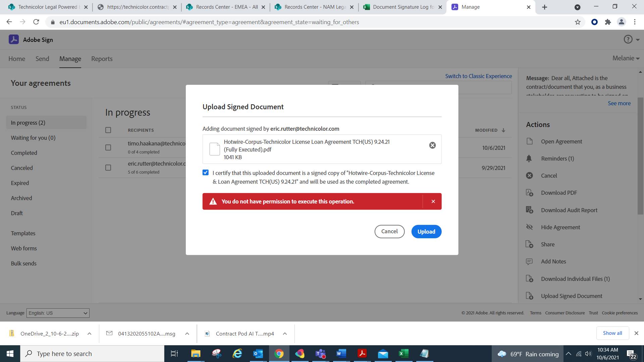Screen dimensions: 644x362
Task: Click the Upload button
Action: [426, 231]
